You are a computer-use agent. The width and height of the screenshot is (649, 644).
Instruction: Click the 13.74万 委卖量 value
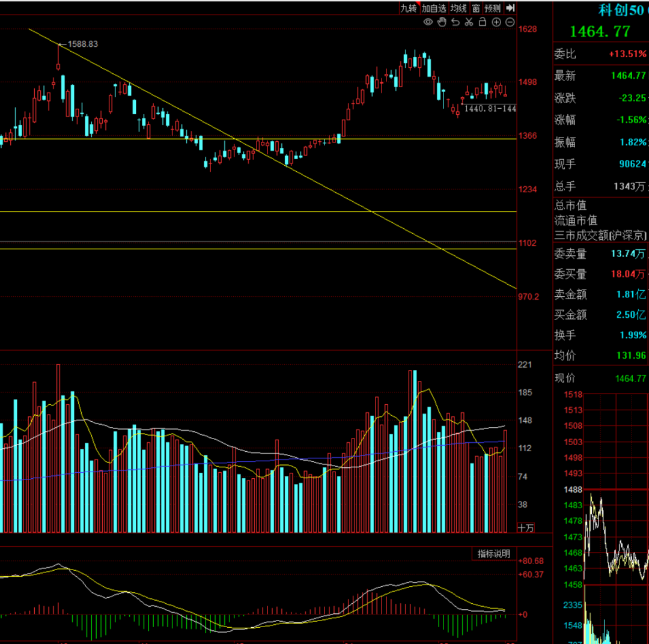[628, 254]
